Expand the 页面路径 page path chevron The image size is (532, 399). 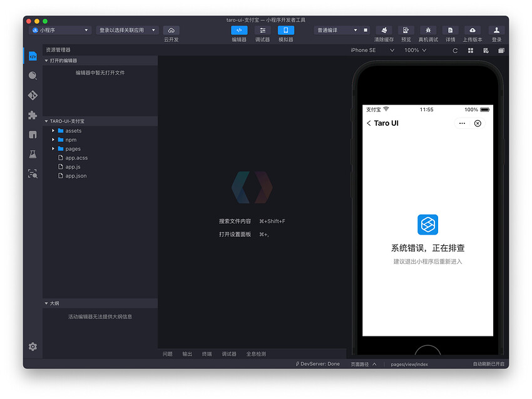point(374,364)
